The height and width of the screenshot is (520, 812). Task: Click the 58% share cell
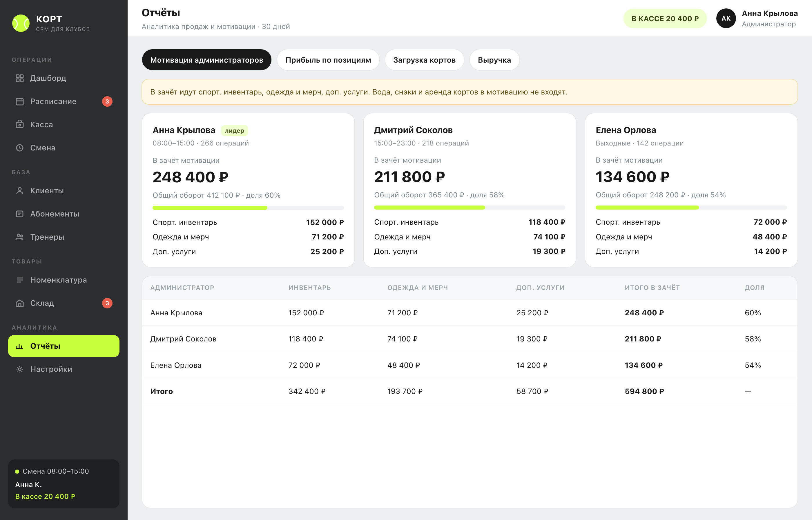[753, 339]
